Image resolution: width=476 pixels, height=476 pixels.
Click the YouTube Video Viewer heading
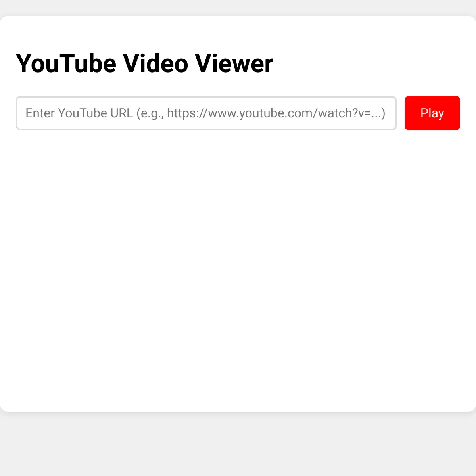pyautogui.click(x=144, y=63)
